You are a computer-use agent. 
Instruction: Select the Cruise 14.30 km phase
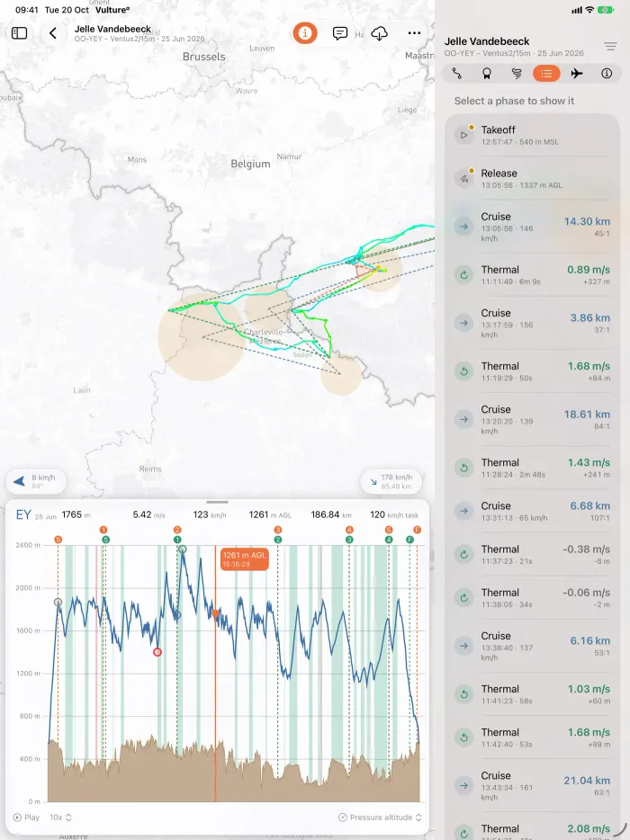pos(533,227)
